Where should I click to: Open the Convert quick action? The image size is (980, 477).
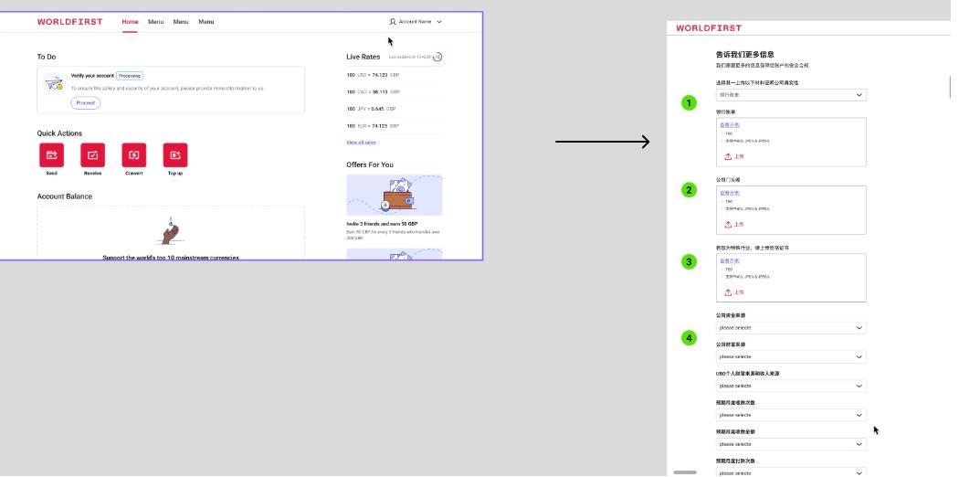click(x=133, y=155)
